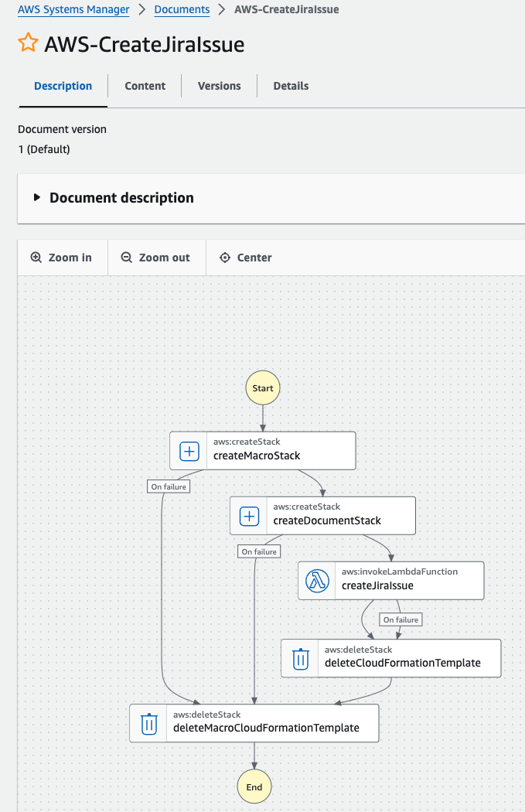Click the Zoom in button label
Screen dimensions: 525x812
70,258
